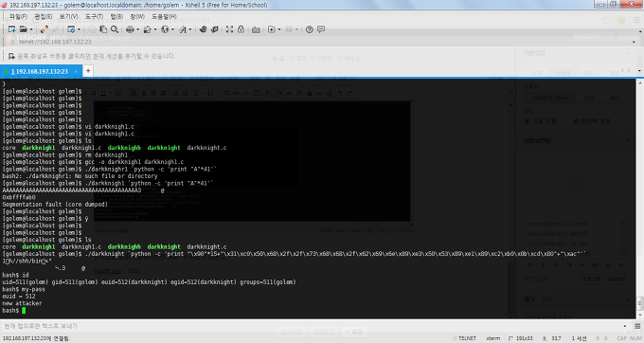
Task: Expand the properties icon dropdown arrow
Action: (x=79, y=29)
